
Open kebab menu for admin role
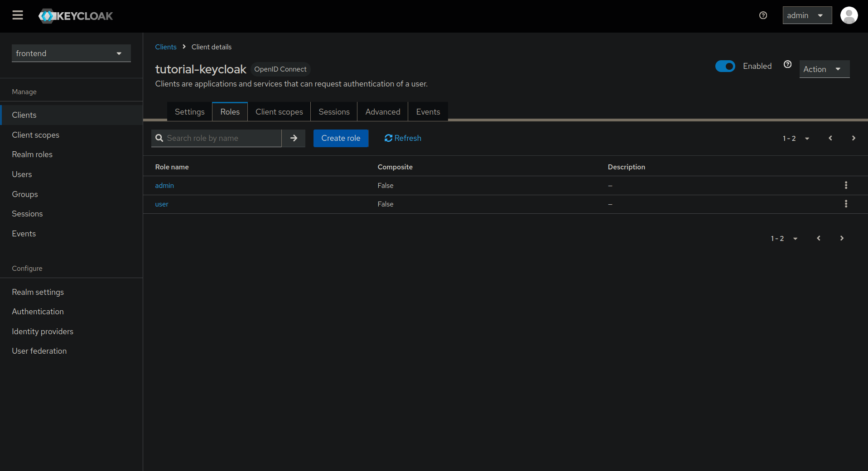tap(846, 185)
